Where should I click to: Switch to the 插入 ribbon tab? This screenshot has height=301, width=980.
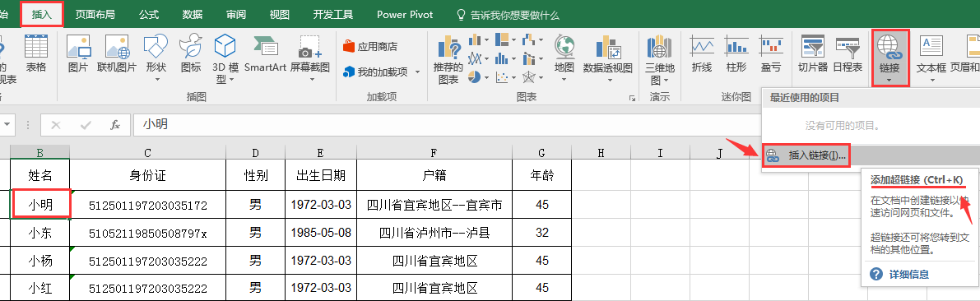[42, 14]
